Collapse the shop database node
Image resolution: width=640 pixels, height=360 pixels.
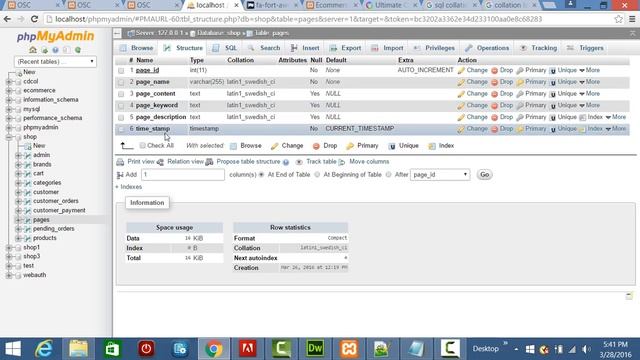pyautogui.click(x=9, y=137)
